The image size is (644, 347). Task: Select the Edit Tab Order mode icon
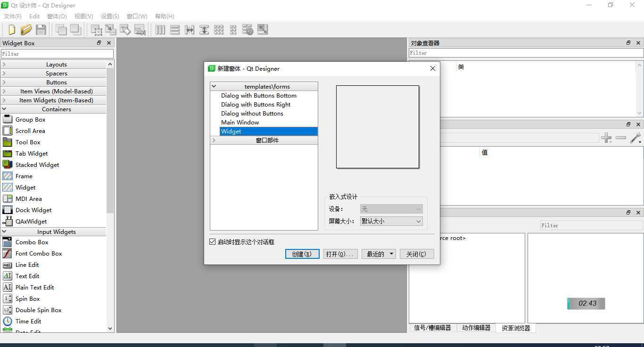coord(140,30)
